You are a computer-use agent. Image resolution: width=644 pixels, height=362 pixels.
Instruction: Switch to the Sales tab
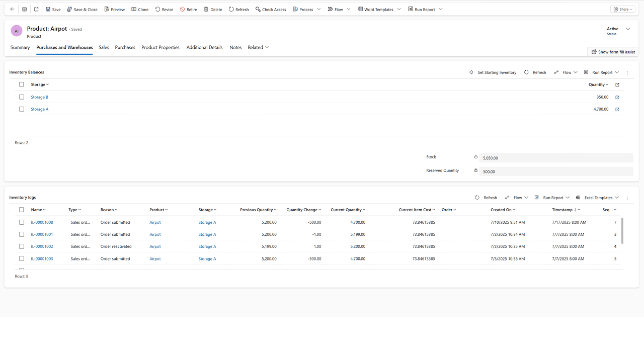(104, 47)
